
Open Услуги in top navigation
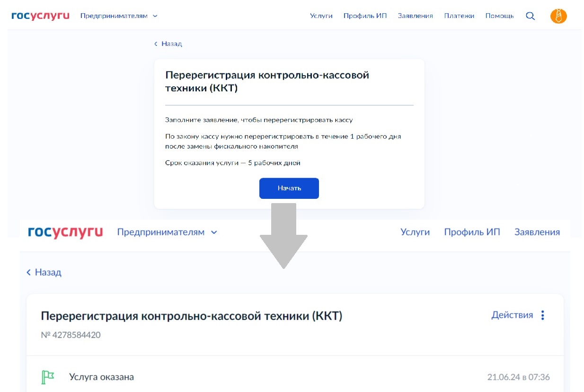click(x=321, y=16)
